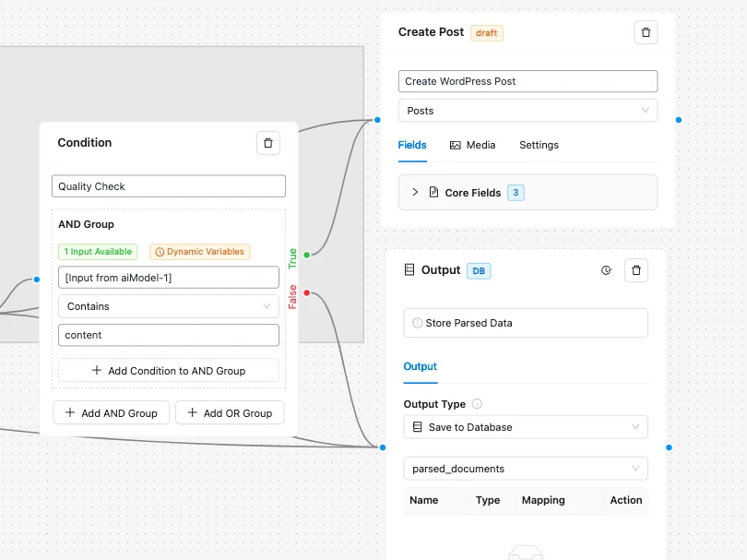The width and height of the screenshot is (747, 560).
Task: Open the Posts post-type dropdown
Action: coord(528,111)
